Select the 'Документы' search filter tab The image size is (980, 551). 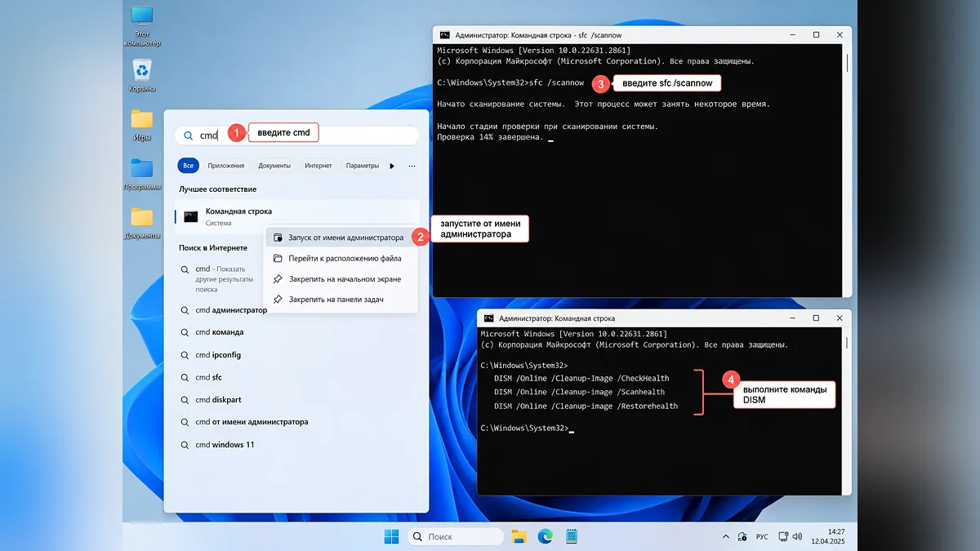[x=274, y=166]
